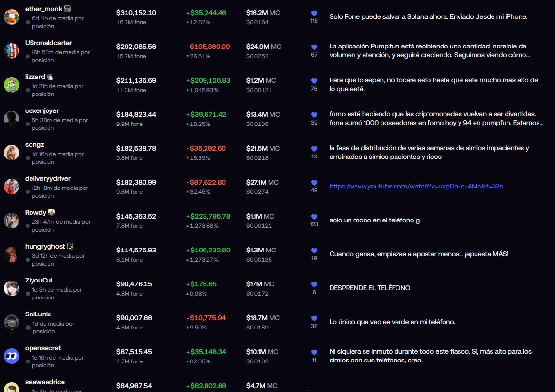Like ZiyouCui's comment using the heart
The height and width of the screenshot is (392, 555).
tap(314, 284)
